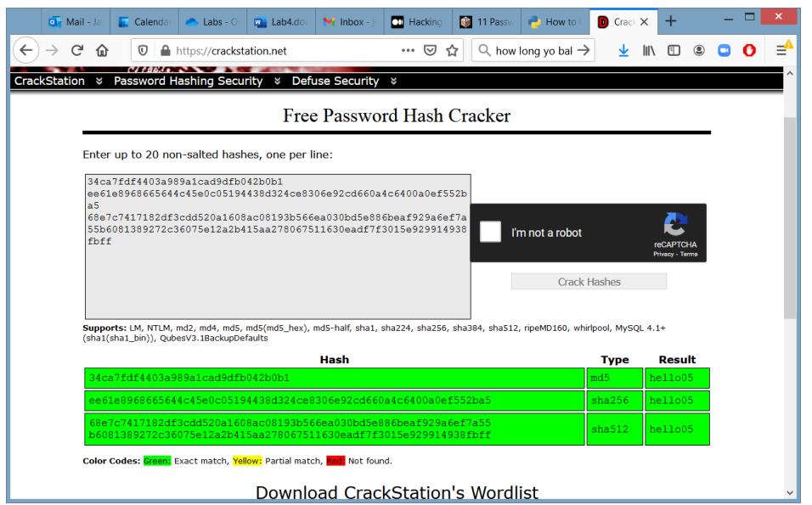
Task: Click the reCAPTCHA logo
Action: (x=675, y=224)
